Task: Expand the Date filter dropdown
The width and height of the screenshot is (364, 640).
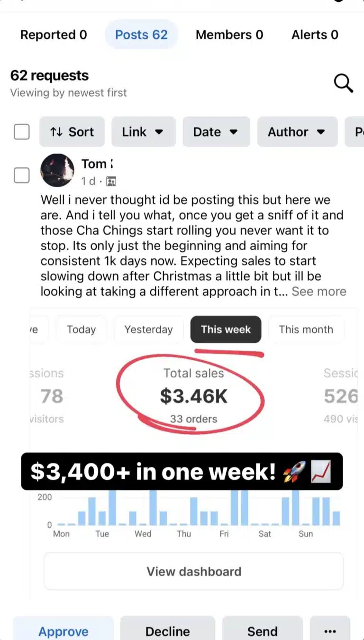Action: pos(216,132)
